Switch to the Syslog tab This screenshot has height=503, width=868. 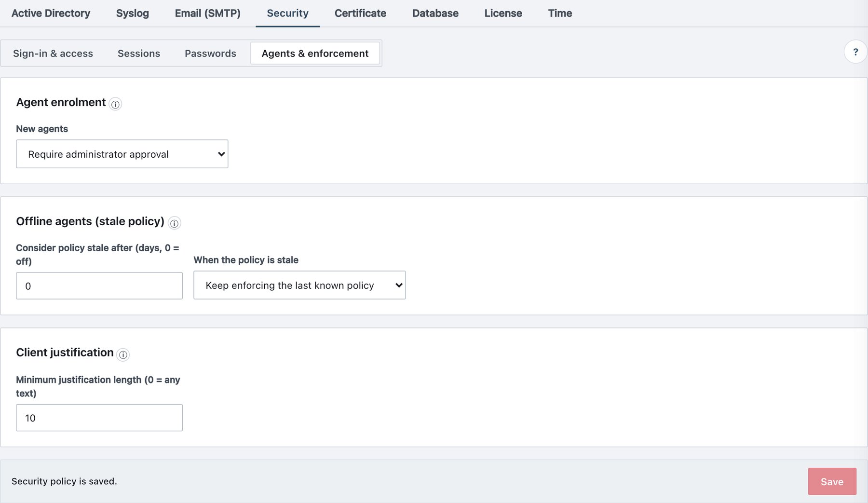coord(133,13)
